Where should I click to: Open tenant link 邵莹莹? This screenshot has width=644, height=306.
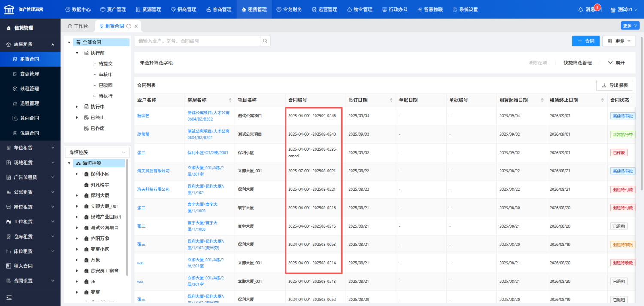pos(143,135)
